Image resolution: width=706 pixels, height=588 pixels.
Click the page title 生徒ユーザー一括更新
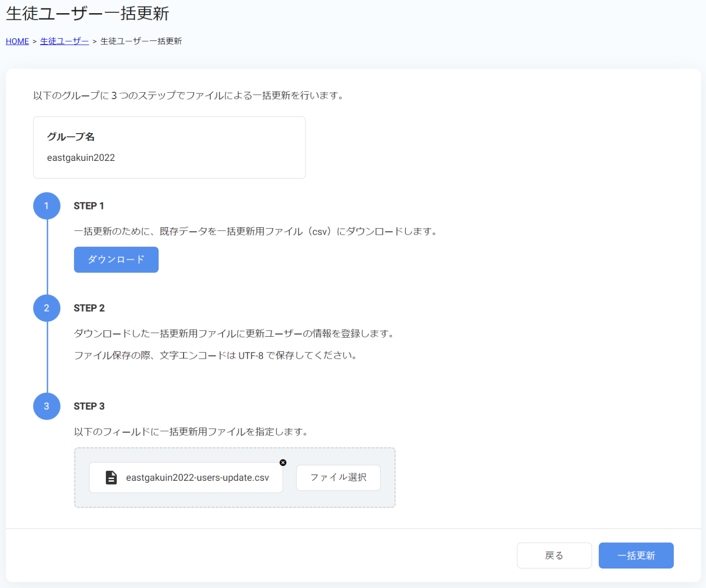(x=88, y=13)
